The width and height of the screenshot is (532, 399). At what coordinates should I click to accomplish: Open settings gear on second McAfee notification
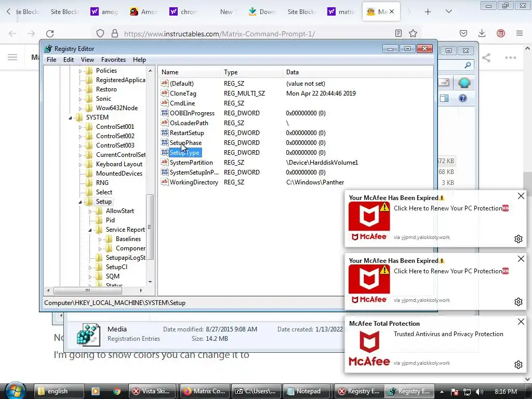click(x=518, y=302)
